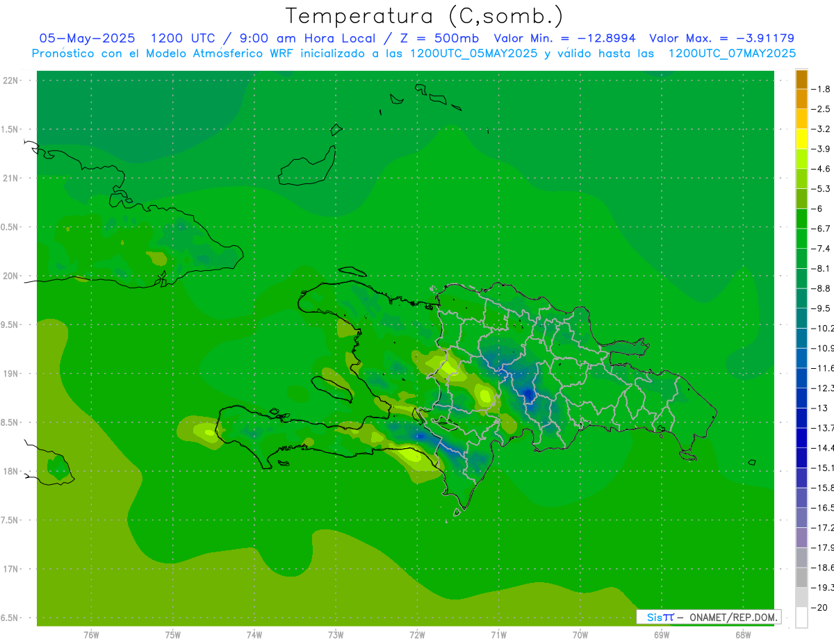The height and width of the screenshot is (644, 834).
Task: Click the valid-until time "1200UTC_07MAY2025"
Action: [732, 53]
